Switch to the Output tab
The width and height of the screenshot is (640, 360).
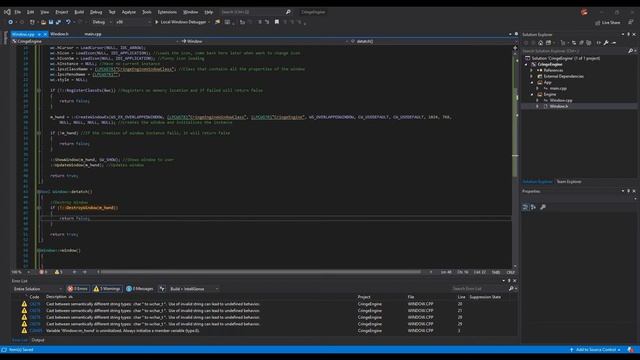click(38, 340)
